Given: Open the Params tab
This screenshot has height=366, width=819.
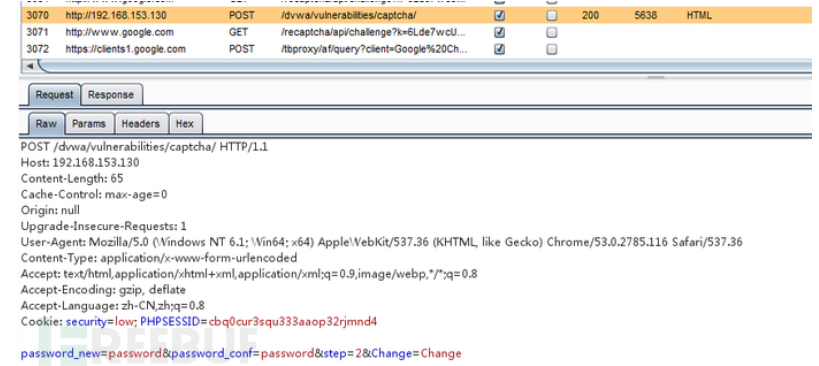Looking at the screenshot, I should click(x=89, y=124).
